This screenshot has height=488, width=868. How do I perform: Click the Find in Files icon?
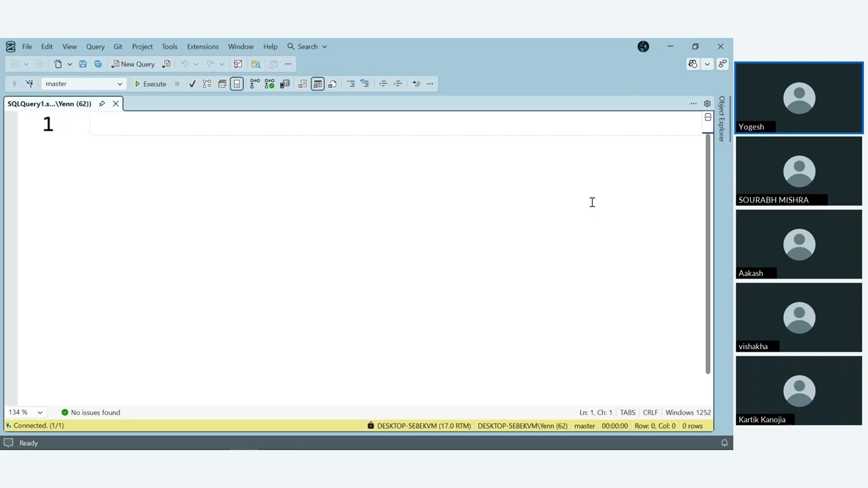[256, 64]
